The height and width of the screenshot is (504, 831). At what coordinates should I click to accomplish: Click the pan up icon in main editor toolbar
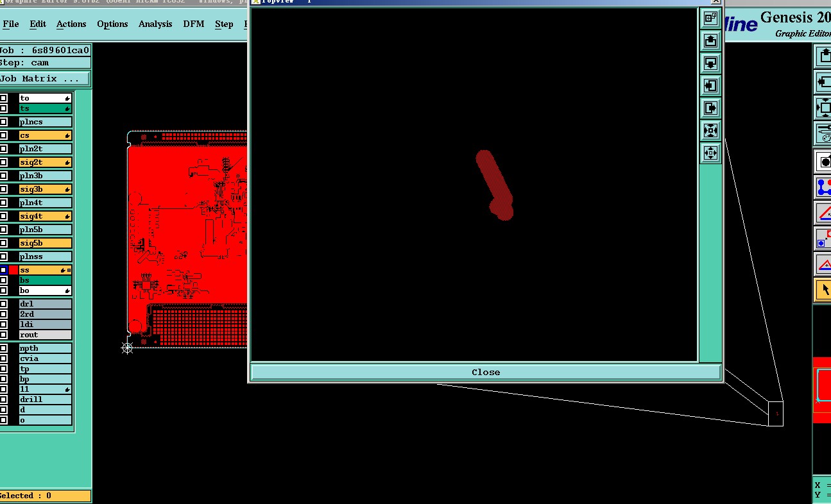[823, 56]
